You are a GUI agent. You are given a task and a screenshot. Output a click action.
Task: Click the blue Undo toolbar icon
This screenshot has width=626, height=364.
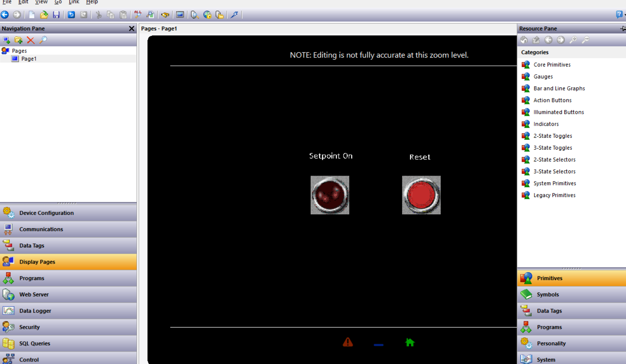pos(71,15)
